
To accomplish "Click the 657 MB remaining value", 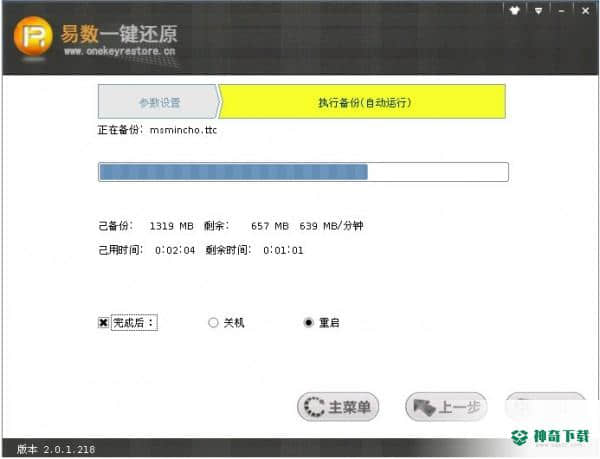I will (270, 226).
